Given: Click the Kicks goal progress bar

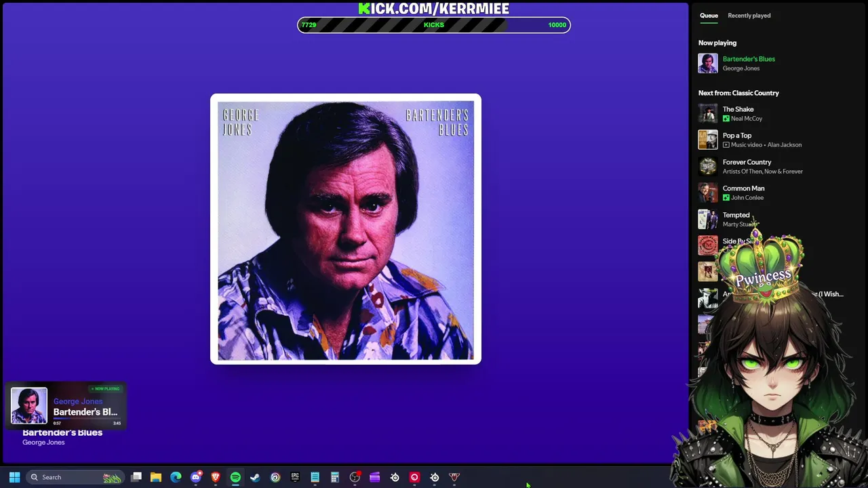Looking at the screenshot, I should click(x=434, y=25).
